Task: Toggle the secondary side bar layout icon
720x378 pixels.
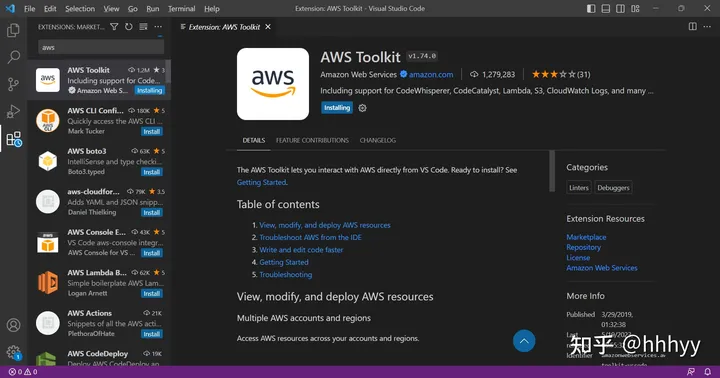Action: point(620,9)
